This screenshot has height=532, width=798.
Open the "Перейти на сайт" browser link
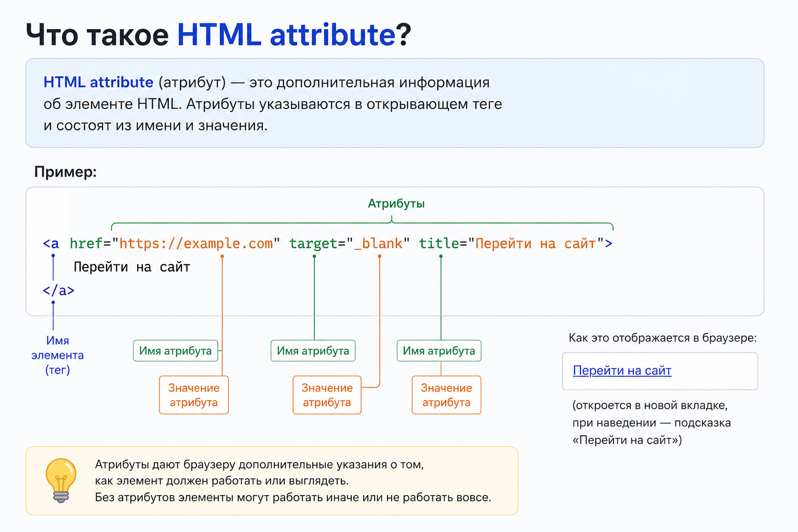[x=622, y=371]
